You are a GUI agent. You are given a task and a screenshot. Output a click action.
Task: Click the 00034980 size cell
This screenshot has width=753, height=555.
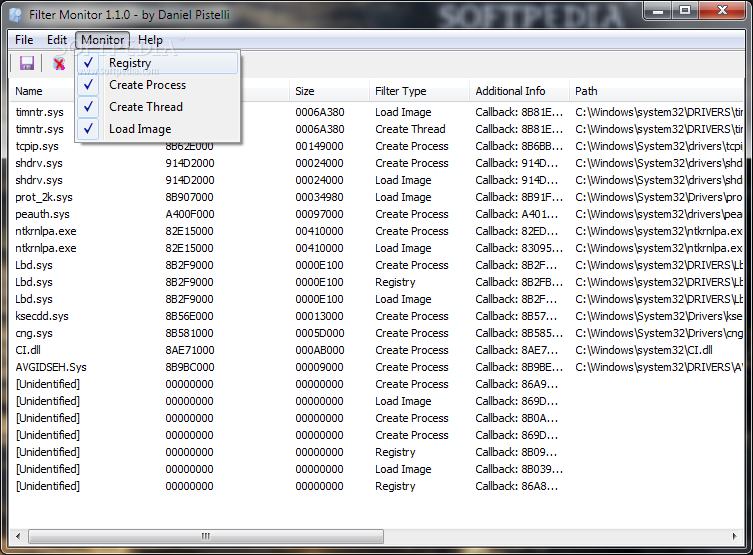(x=319, y=197)
